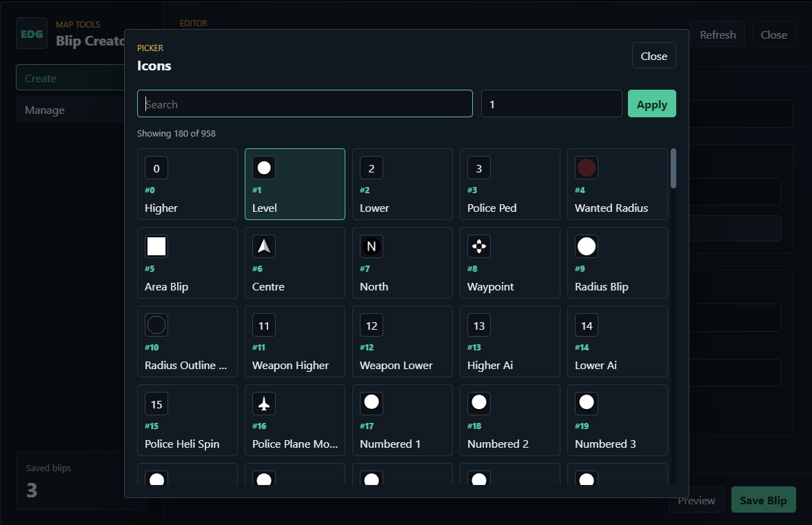This screenshot has width=812, height=525.
Task: Pick the #11 Weapon Higher icon
Action: pyautogui.click(x=294, y=341)
